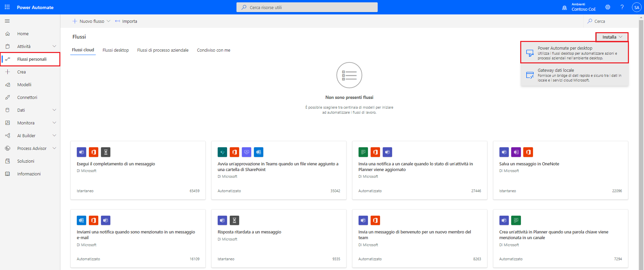Image resolution: width=644 pixels, height=270 pixels.
Task: Open the Condiviso con me tab
Action: [x=214, y=50]
